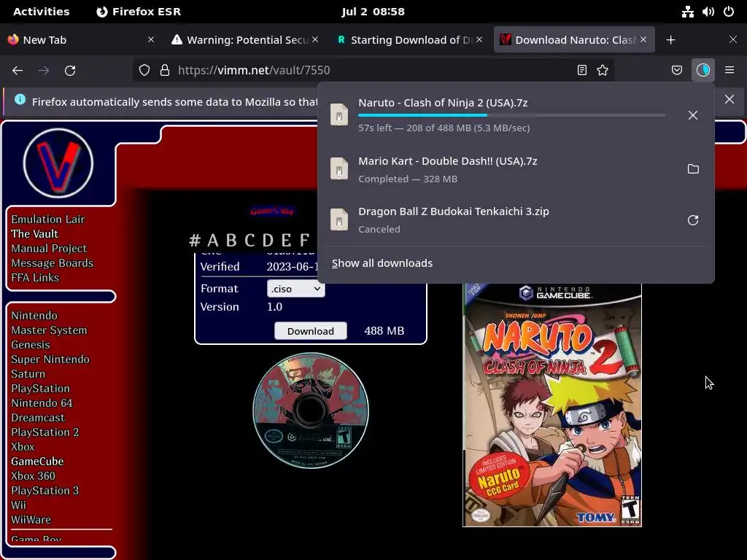Toggle reader view icon

[x=581, y=70]
